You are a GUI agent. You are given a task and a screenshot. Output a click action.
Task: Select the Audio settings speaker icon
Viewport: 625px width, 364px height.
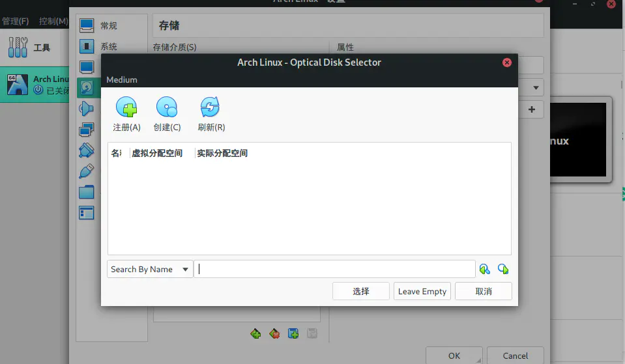coord(87,108)
